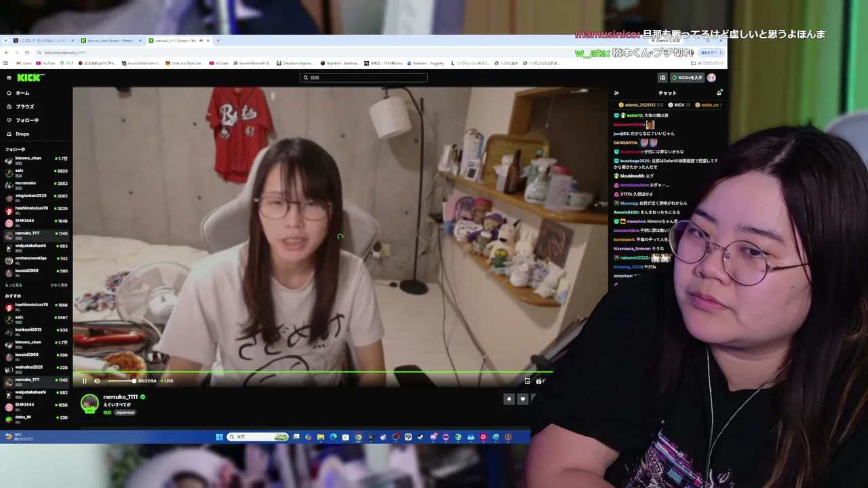Reload the browser page
This screenshot has width=868, height=488.
[27, 52]
